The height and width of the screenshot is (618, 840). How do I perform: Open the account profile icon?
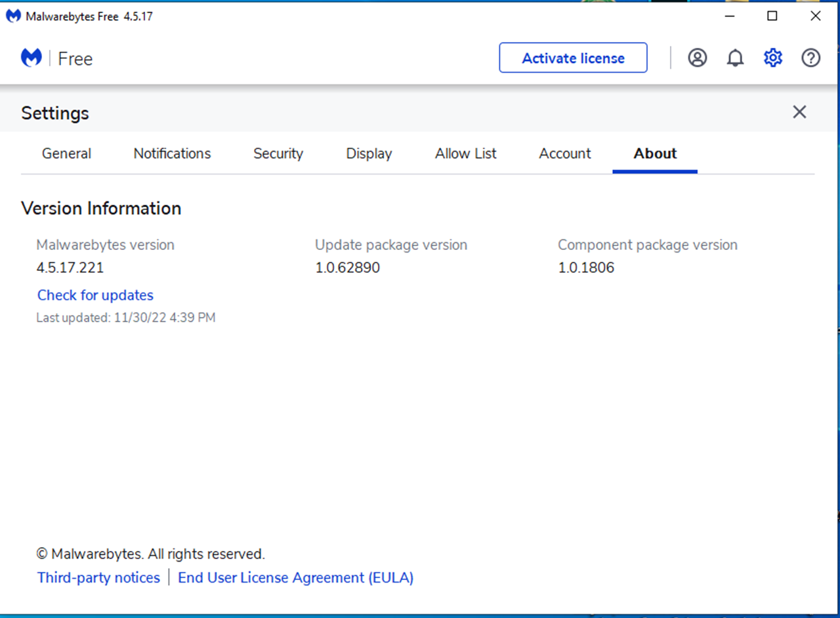[x=698, y=58]
